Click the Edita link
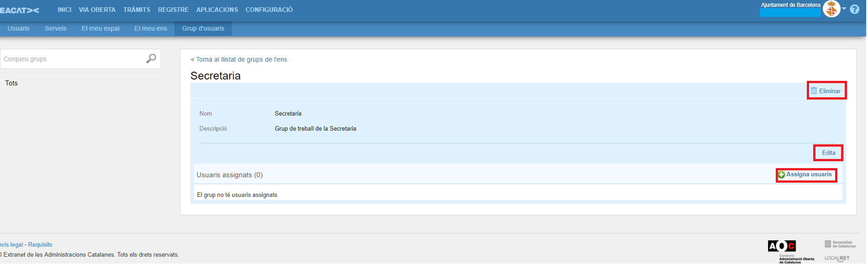The width and height of the screenshot is (868, 264). pyautogui.click(x=828, y=153)
